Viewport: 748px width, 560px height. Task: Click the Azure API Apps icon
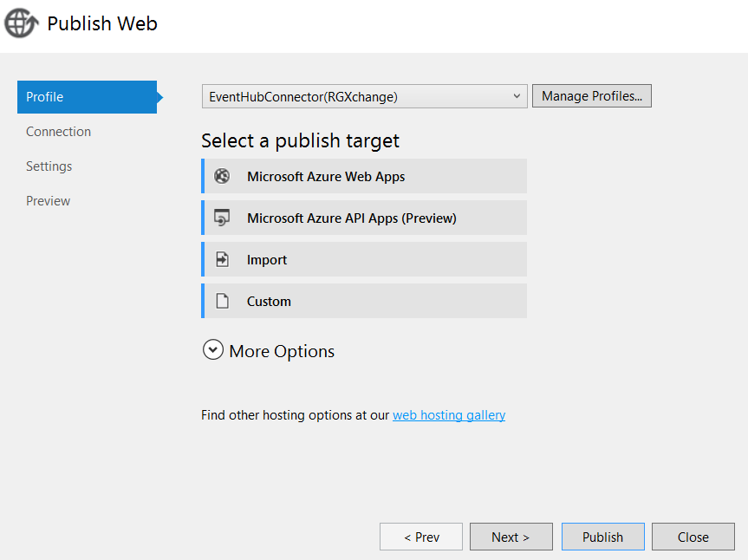(223, 218)
